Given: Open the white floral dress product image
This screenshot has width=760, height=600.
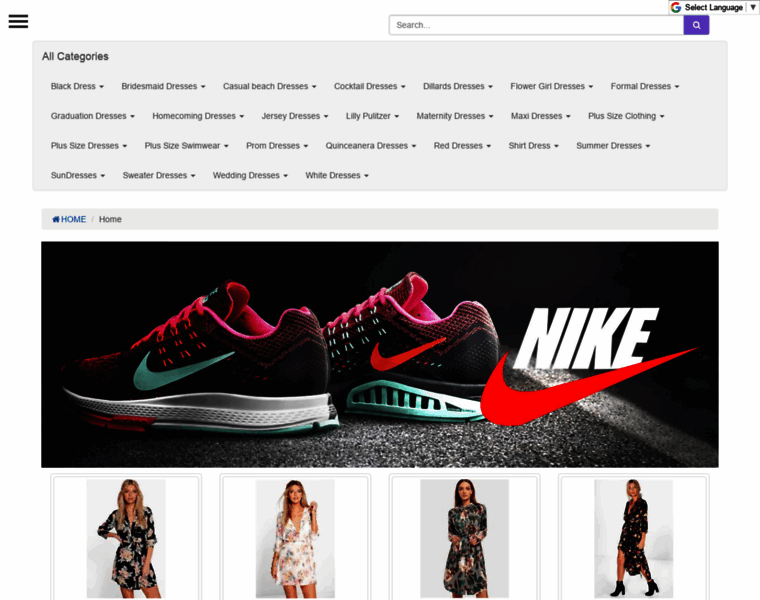Looking at the screenshot, I should (x=295, y=538).
